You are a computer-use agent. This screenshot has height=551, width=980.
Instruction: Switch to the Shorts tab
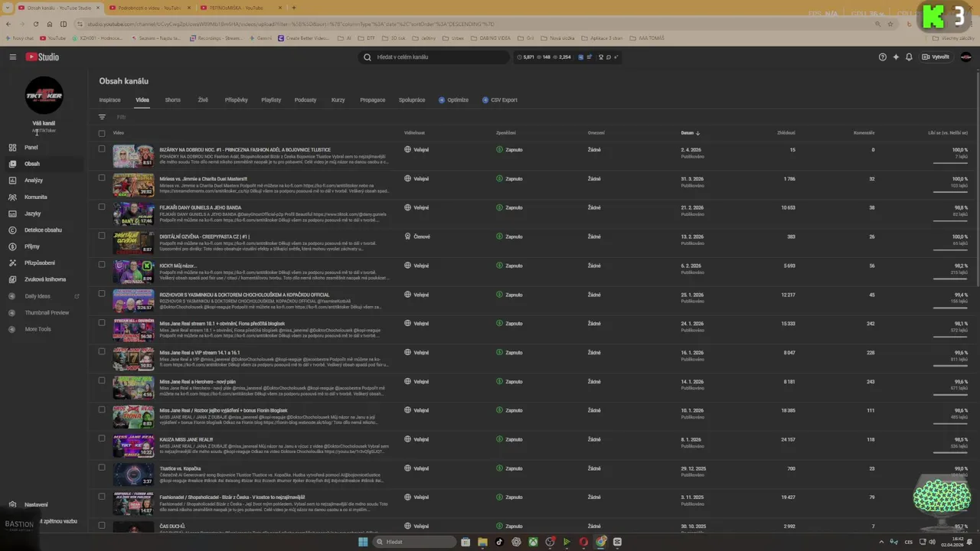[173, 99]
